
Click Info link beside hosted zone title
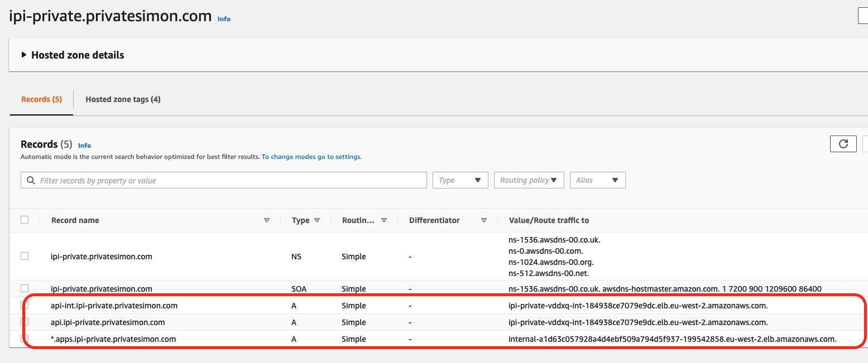[224, 19]
